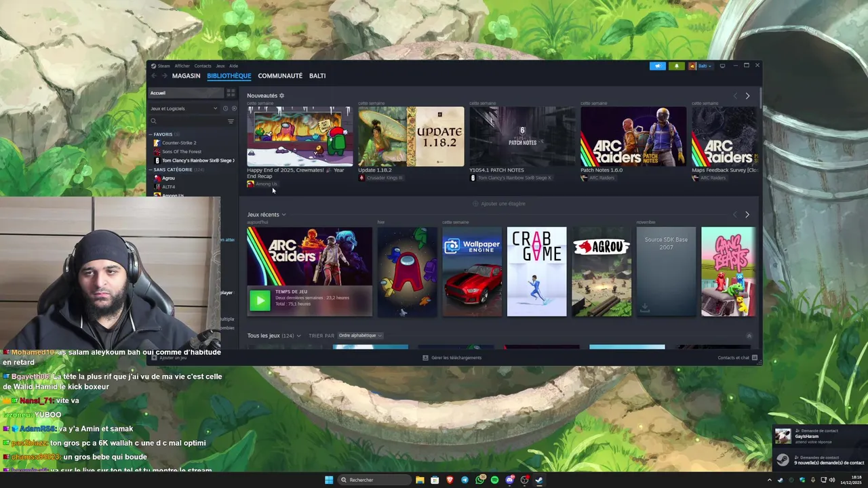This screenshot has width=868, height=488.
Task: Go back with the Steam navigation arrow
Action: [154, 76]
